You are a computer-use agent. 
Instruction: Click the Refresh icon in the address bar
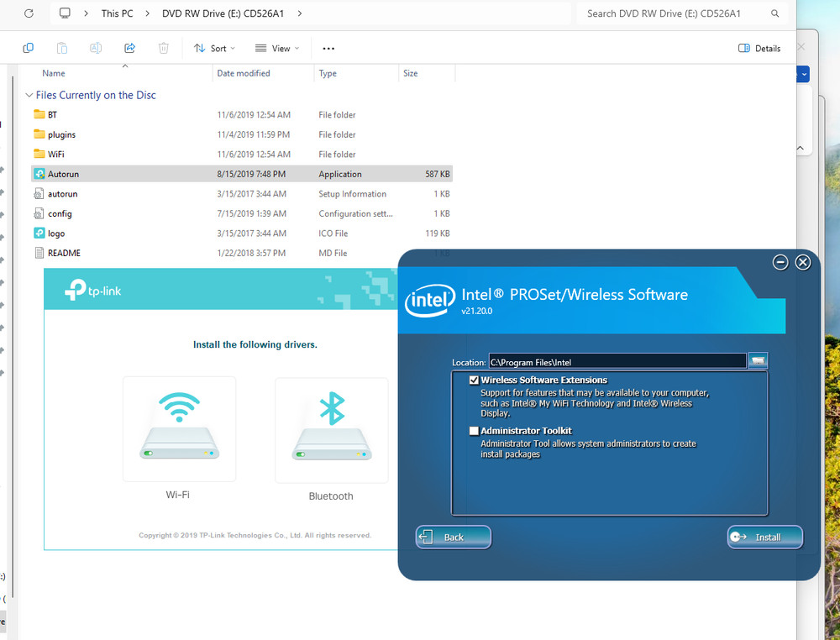click(29, 13)
